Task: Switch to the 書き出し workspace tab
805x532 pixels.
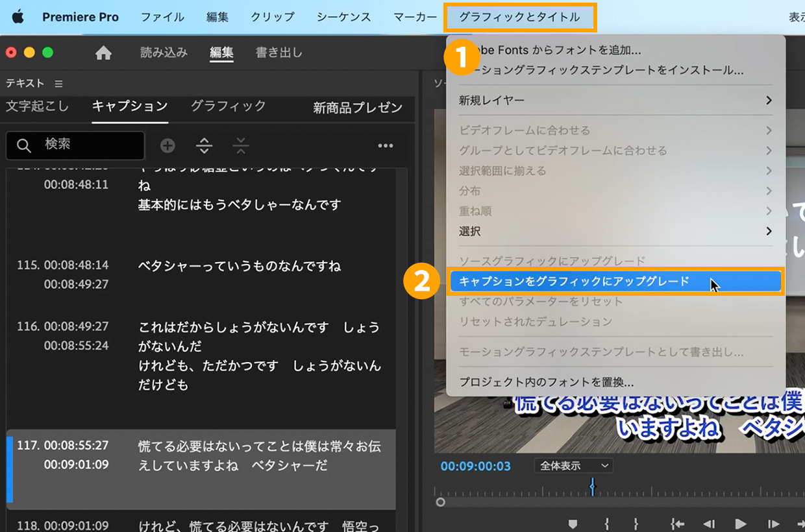Action: (279, 53)
